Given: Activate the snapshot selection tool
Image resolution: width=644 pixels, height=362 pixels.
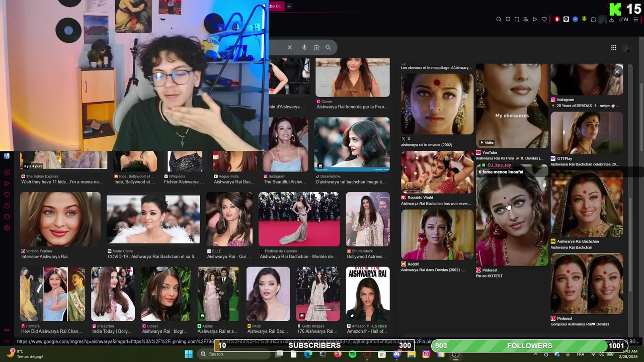Looking at the screenshot, I should (x=517, y=20).
